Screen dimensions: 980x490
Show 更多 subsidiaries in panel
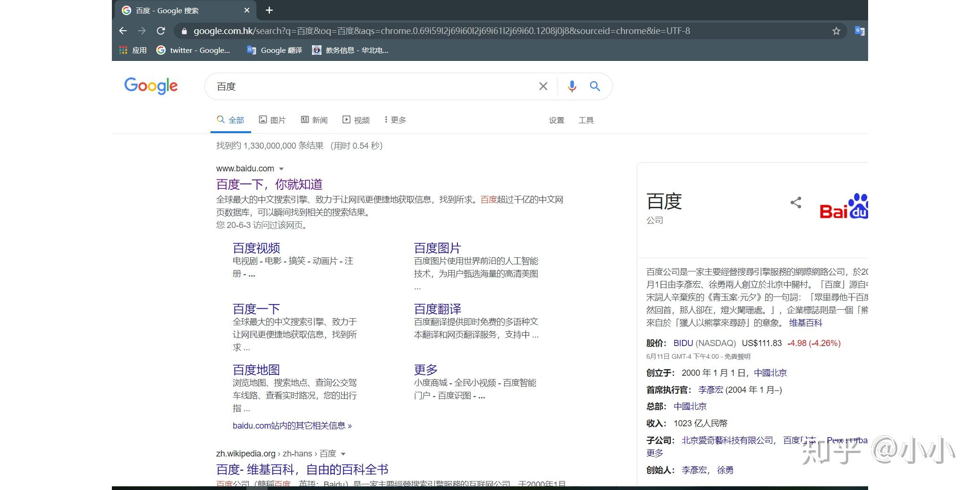coord(655,453)
